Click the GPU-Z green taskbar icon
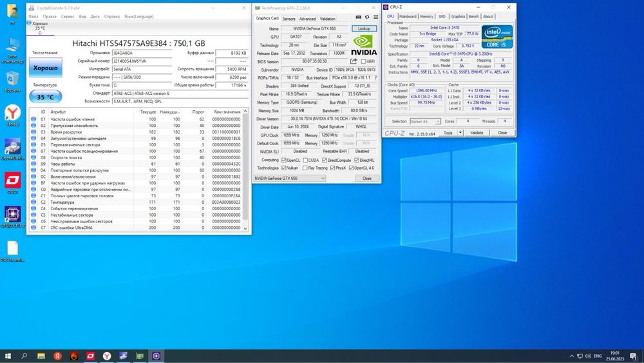The width and height of the screenshot is (644, 363). click(x=140, y=356)
